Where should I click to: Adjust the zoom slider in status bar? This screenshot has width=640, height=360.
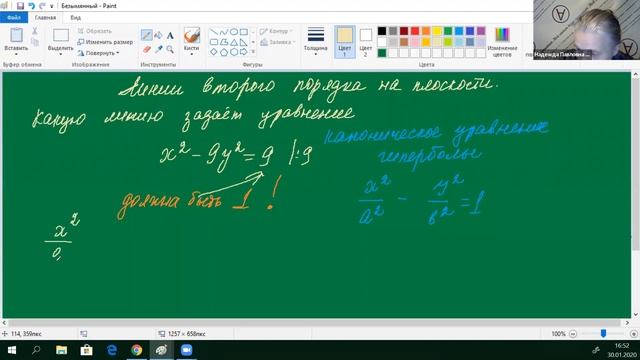tap(603, 333)
